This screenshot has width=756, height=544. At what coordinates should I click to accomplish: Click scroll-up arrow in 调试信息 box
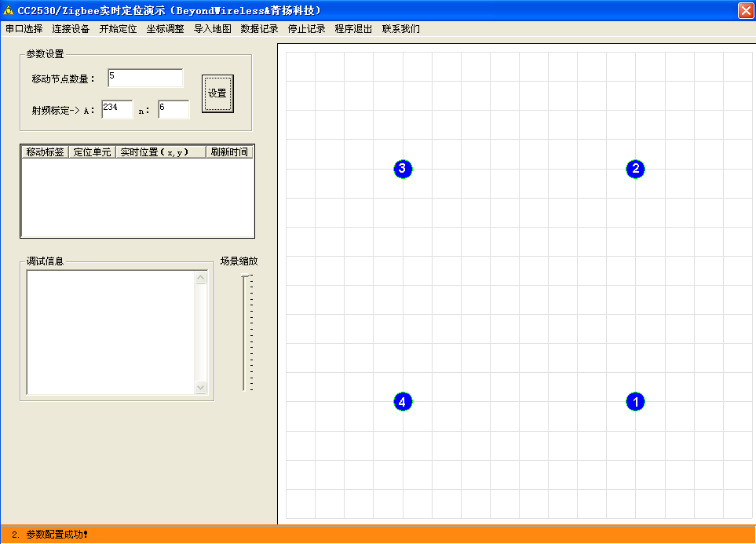pos(200,277)
